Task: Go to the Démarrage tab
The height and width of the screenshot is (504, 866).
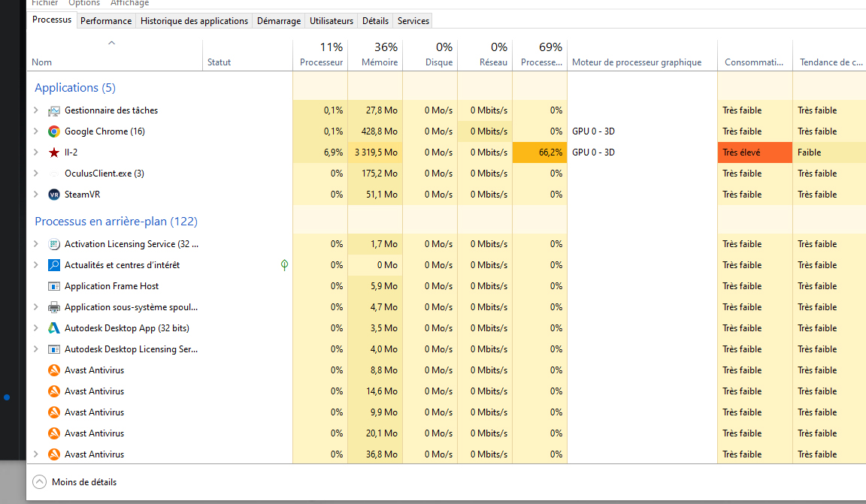Action: pos(279,21)
